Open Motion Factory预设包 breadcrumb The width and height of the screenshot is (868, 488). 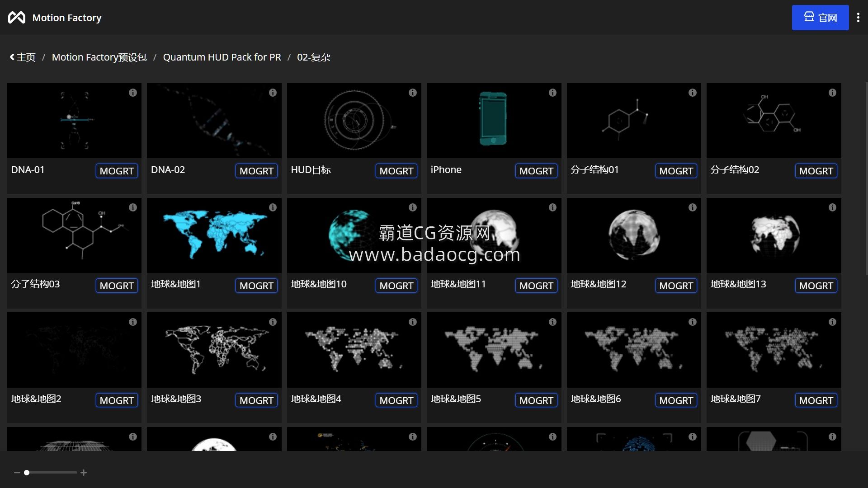coord(99,57)
